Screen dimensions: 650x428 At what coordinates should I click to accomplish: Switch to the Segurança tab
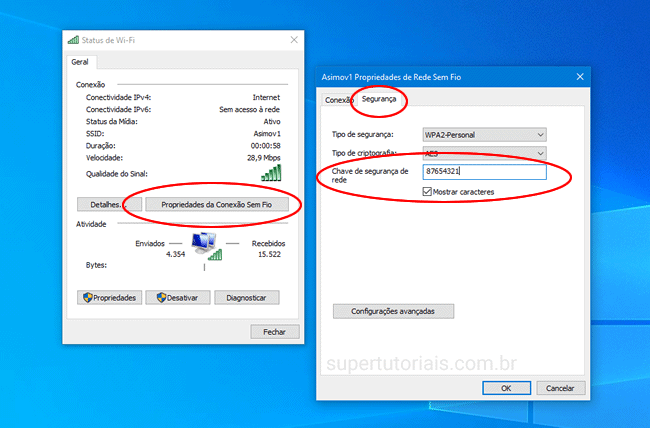coord(378,100)
